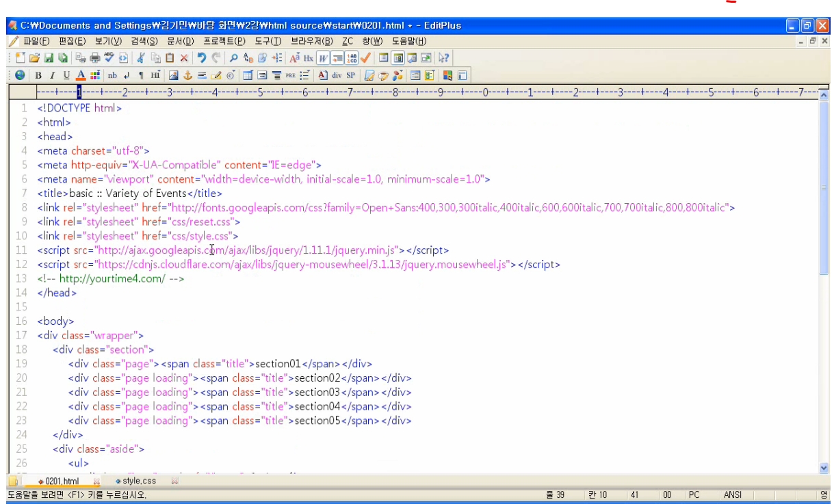Image resolution: width=834 pixels, height=504 pixels.
Task: Click vertical scrollbar up arrow
Action: [x=824, y=95]
